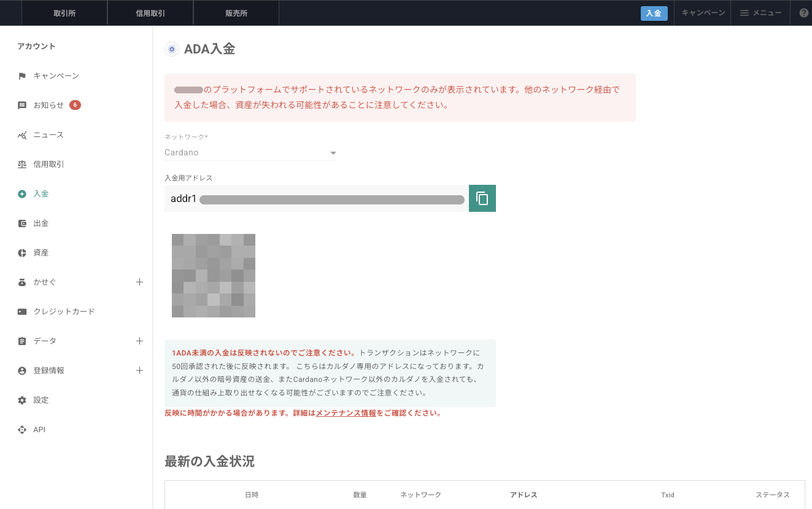
Task: Copy the deposit address with the copy icon
Action: 482,198
